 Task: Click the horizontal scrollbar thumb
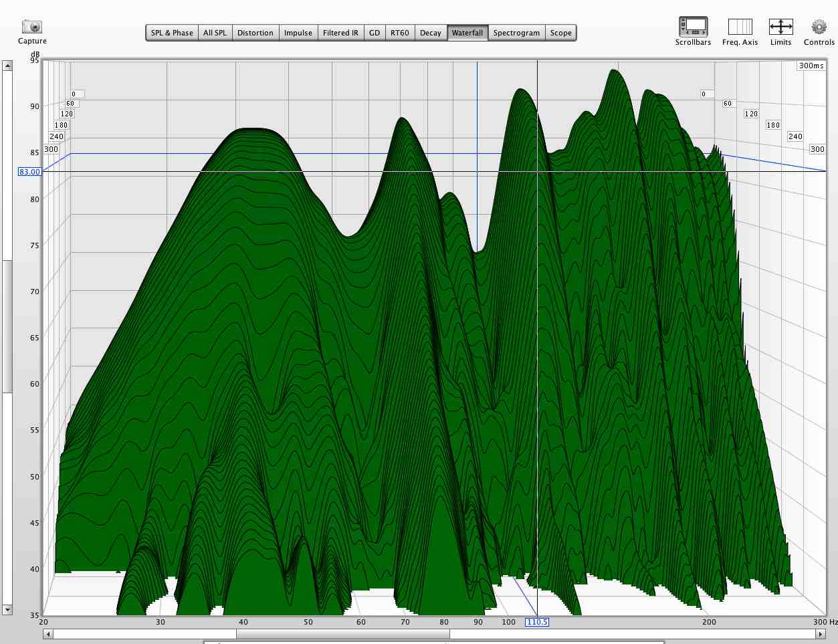pyautogui.click(x=342, y=633)
